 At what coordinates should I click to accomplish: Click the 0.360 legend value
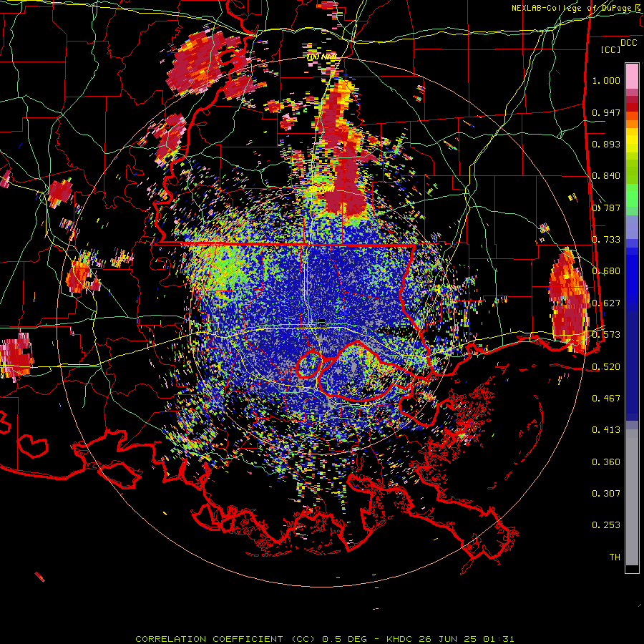pyautogui.click(x=606, y=462)
